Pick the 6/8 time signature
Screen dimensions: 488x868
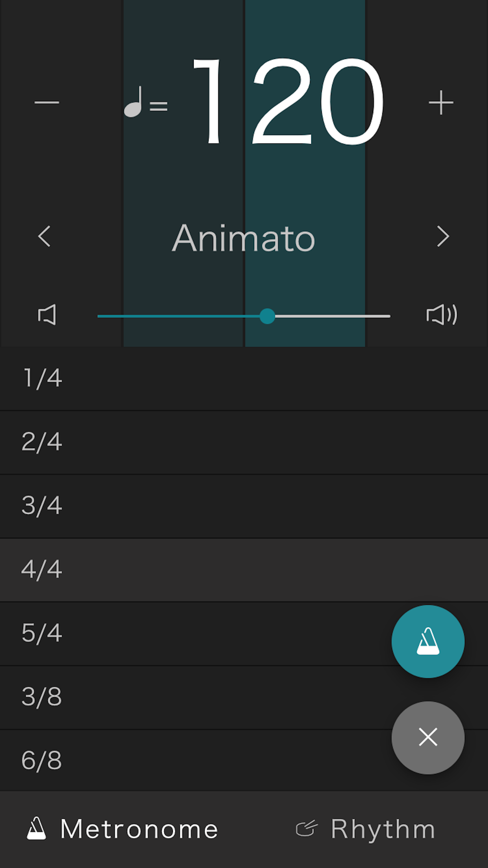(42, 760)
